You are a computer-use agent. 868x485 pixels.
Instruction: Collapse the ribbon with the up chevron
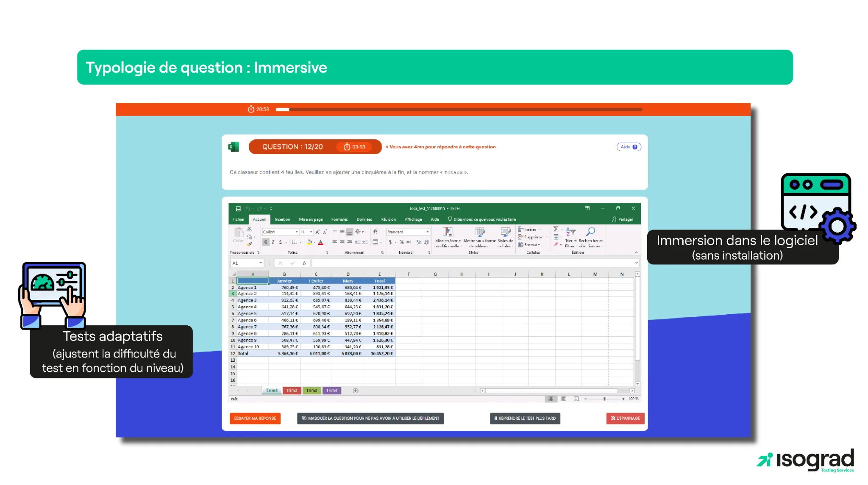636,252
